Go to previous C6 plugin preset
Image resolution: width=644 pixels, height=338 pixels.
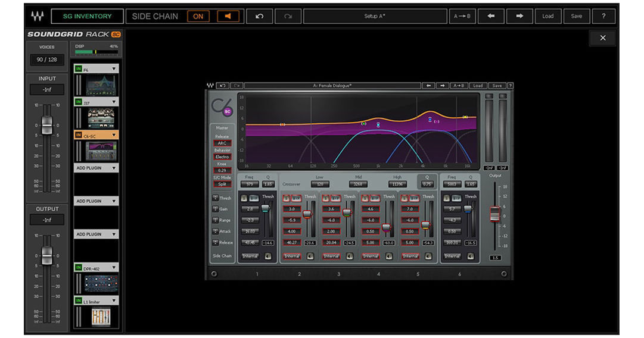click(428, 86)
